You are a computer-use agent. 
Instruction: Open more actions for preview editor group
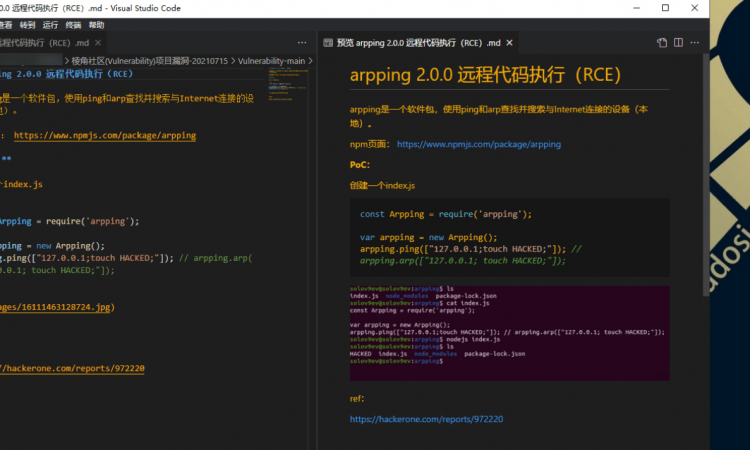pyautogui.click(x=695, y=43)
